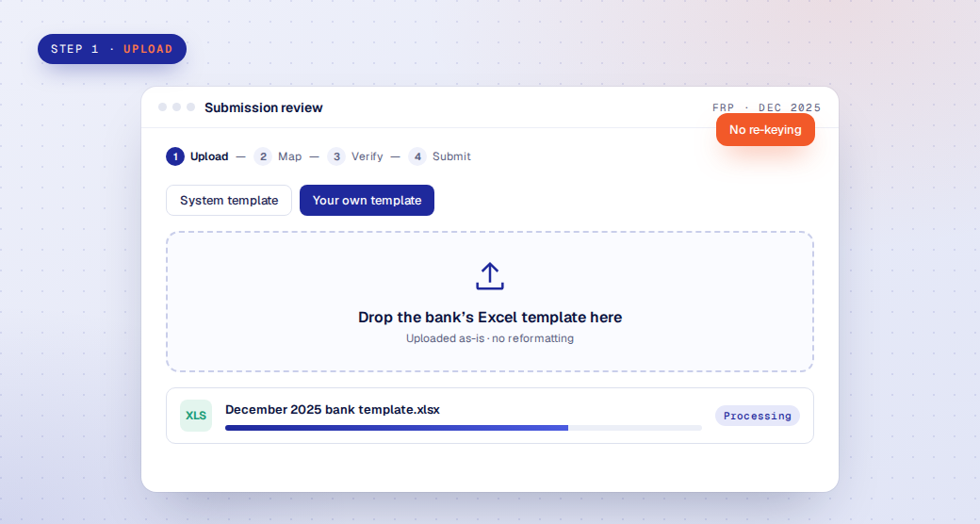Go to step 1 Upload
The image size is (980, 524).
(198, 156)
